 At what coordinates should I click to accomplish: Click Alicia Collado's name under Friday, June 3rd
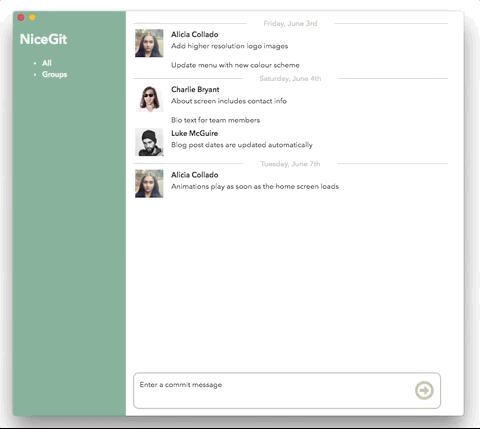[x=195, y=34]
